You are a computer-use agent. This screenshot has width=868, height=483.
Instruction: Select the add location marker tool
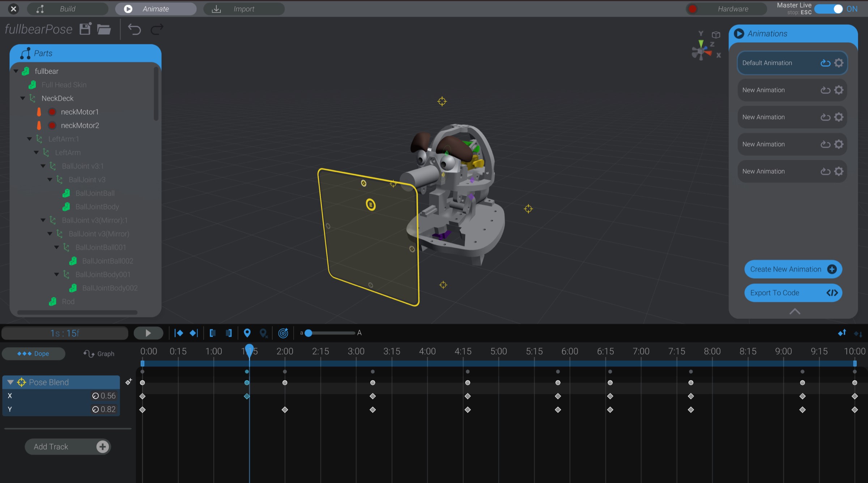(247, 333)
